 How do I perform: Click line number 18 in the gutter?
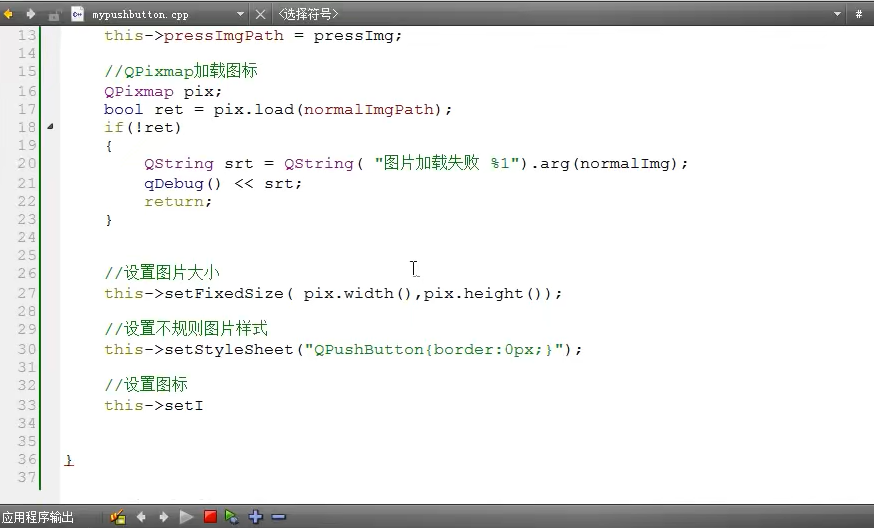coord(27,128)
